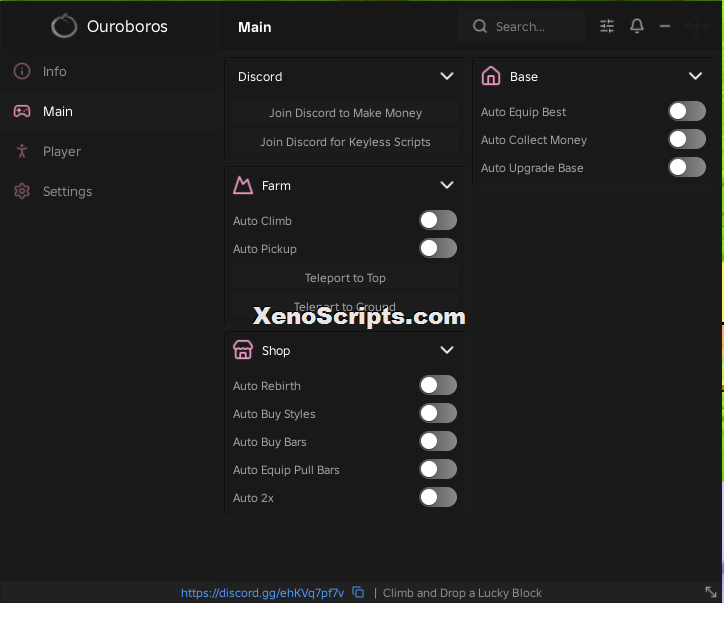Click the Info circle icon in sidebar
This screenshot has height=633, width=724.
pos(22,71)
